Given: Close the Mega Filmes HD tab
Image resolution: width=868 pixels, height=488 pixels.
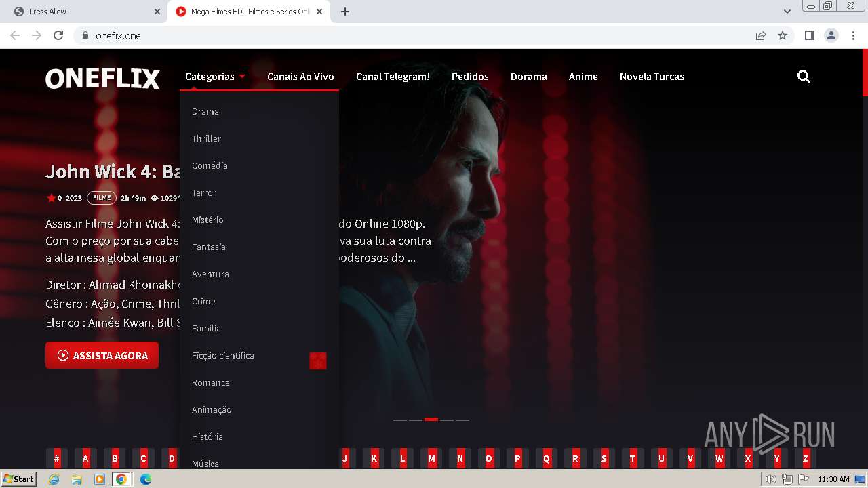Looking at the screenshot, I should pos(319,12).
